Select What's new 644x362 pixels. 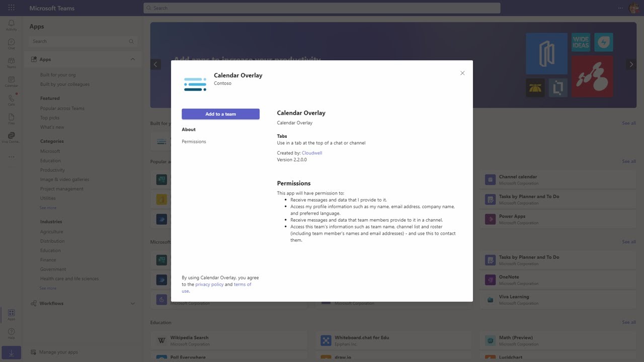point(52,127)
